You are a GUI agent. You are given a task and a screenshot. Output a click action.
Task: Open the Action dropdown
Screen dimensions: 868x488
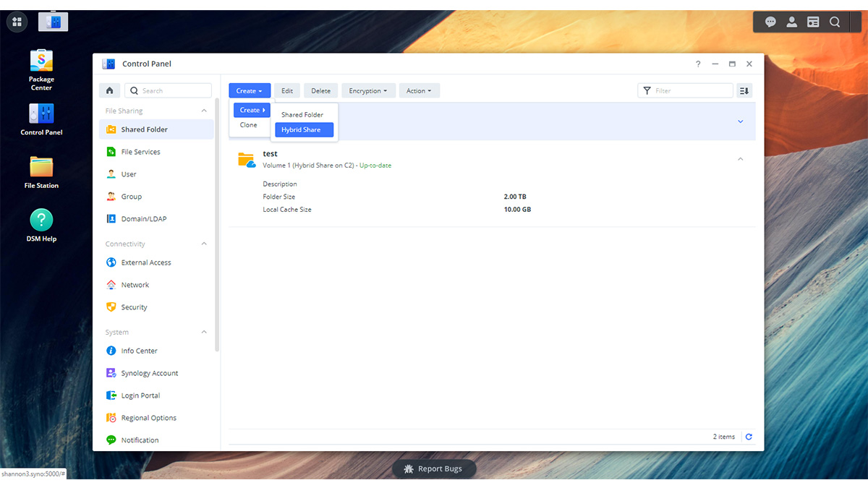pos(419,90)
